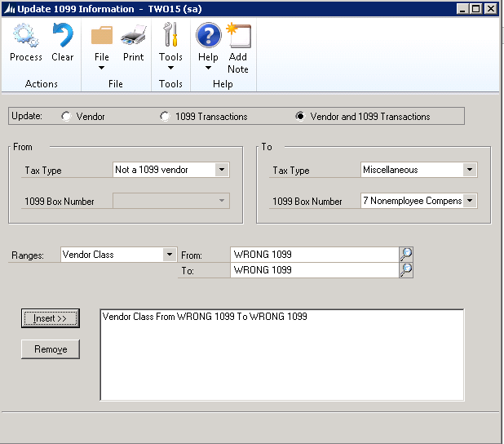
Task: Click the Print printer icon
Action: click(x=133, y=36)
